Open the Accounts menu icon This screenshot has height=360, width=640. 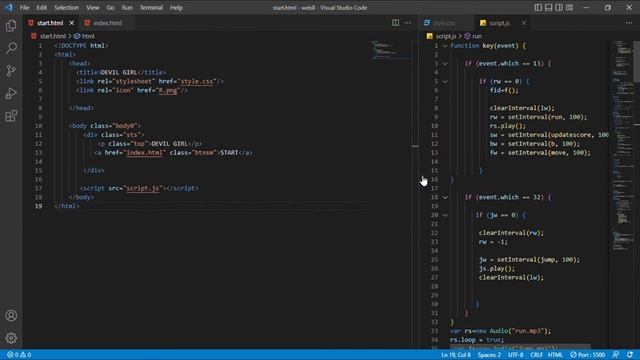(x=11, y=316)
